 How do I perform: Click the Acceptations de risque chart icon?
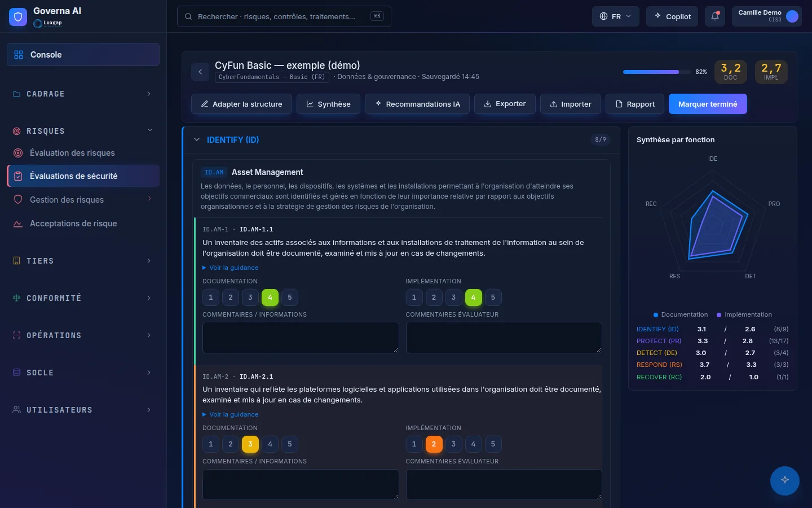click(18, 224)
